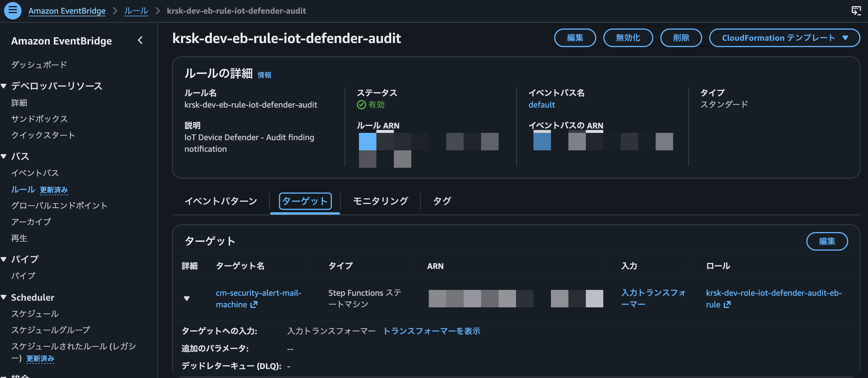Open クイックスタート in sidebar
This screenshot has width=868, height=378.
point(43,135)
